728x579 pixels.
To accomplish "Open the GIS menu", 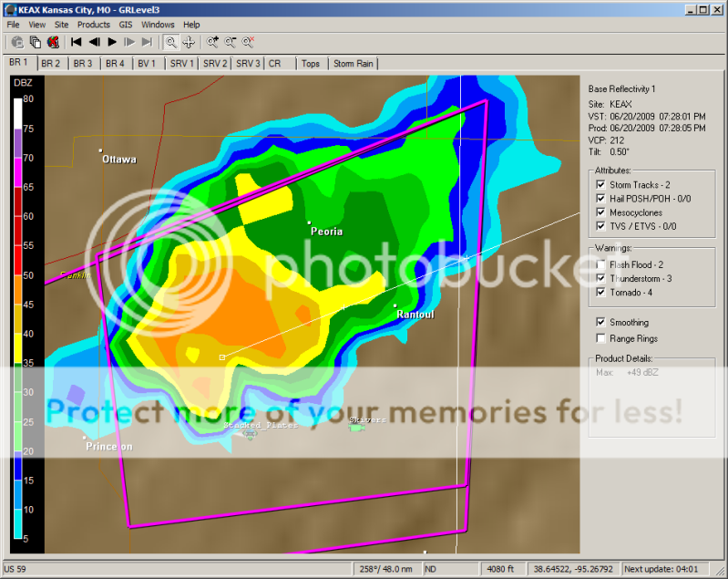I will pos(126,25).
